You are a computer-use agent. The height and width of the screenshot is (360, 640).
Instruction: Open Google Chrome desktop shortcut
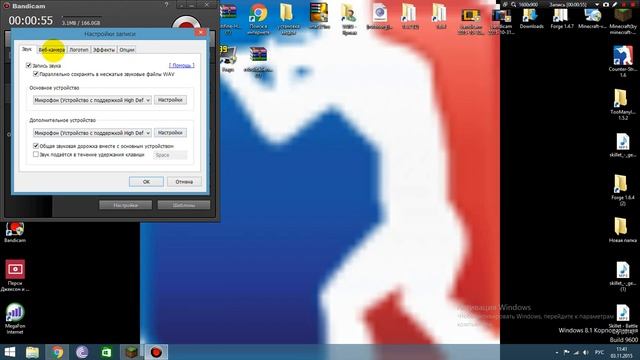coord(258,18)
